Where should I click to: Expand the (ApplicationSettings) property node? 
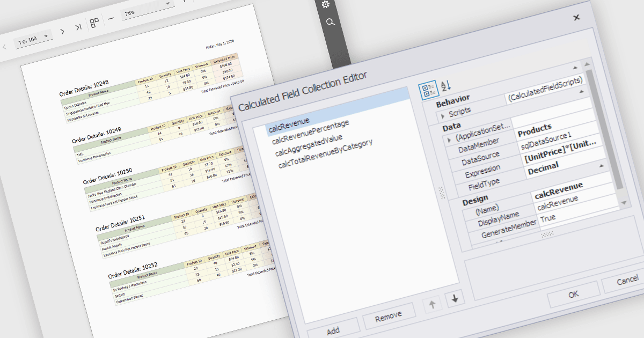[449, 139]
